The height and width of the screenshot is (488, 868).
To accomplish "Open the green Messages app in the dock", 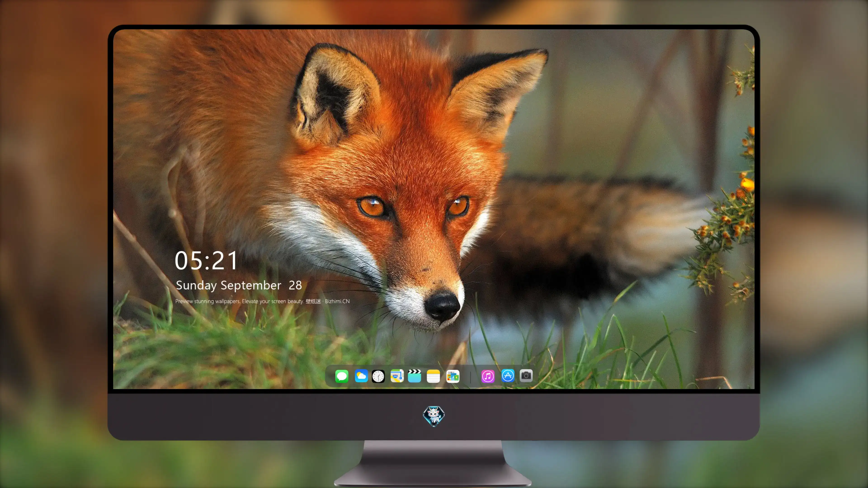I will (342, 376).
